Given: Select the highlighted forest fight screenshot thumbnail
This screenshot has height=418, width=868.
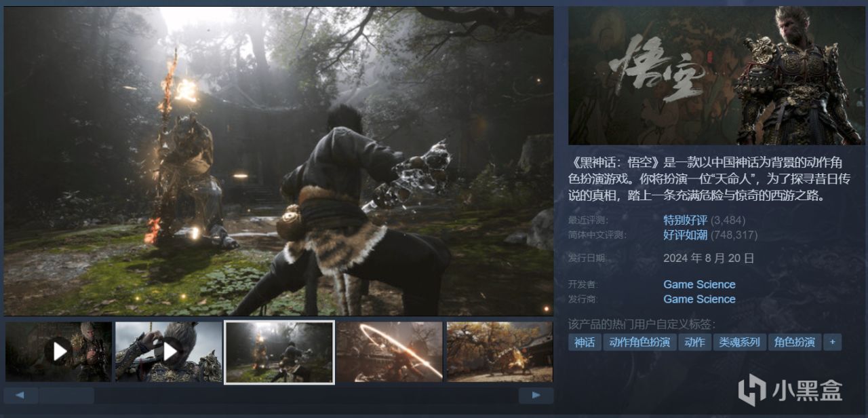Looking at the screenshot, I should click(x=279, y=351).
